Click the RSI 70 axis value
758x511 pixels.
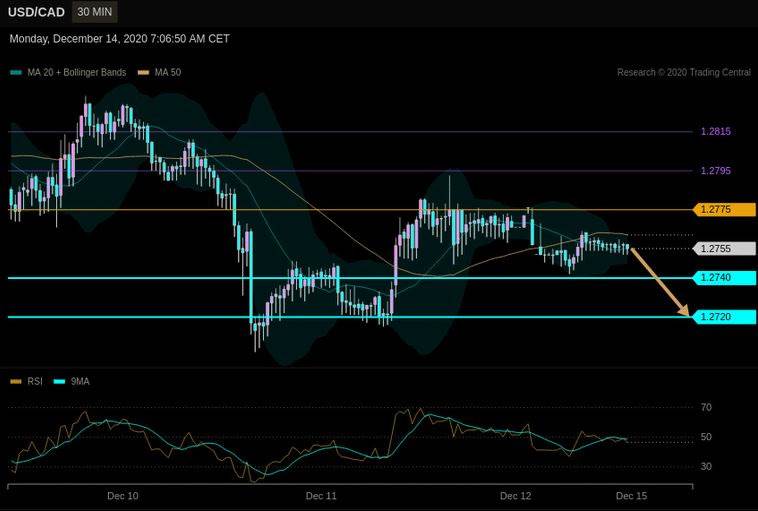[x=706, y=408]
